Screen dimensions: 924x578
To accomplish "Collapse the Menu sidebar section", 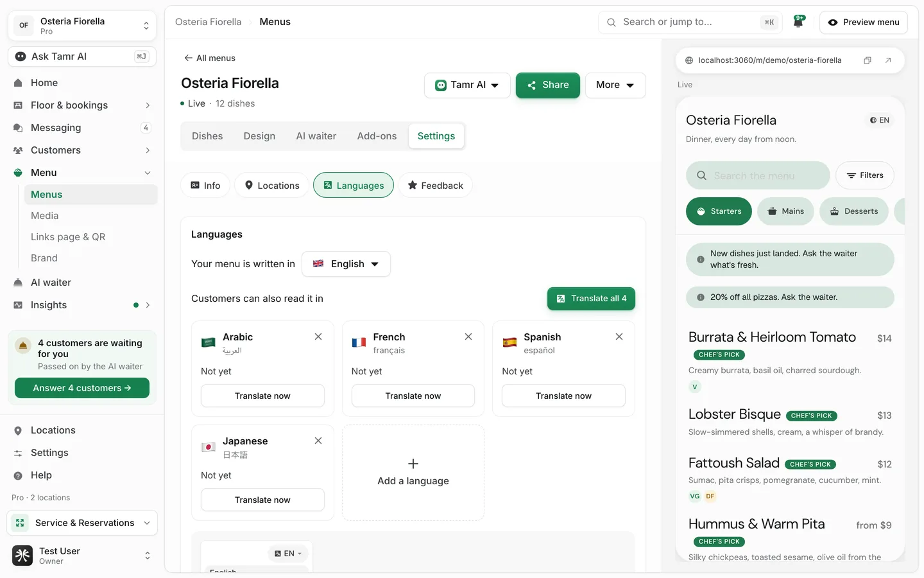I will point(148,173).
